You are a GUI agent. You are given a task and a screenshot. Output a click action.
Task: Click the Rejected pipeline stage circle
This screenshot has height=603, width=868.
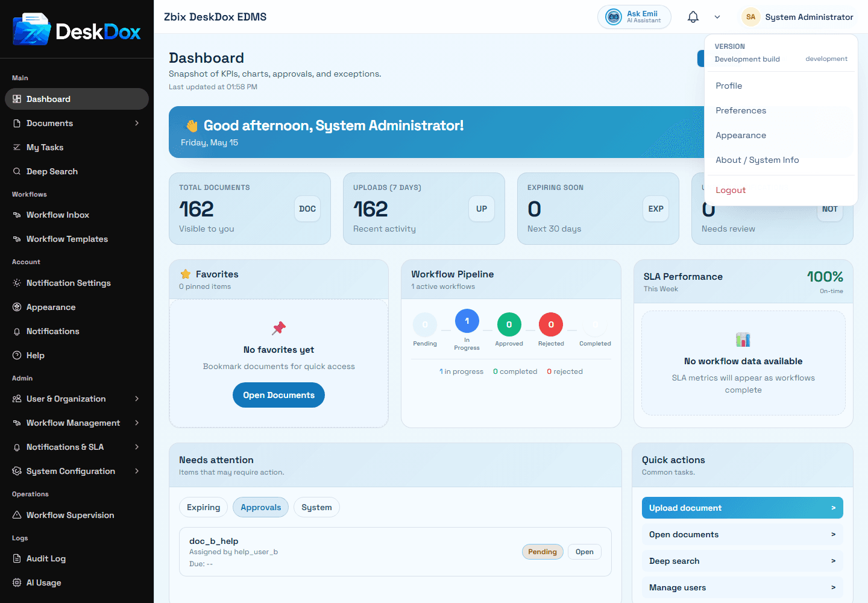pyautogui.click(x=551, y=324)
